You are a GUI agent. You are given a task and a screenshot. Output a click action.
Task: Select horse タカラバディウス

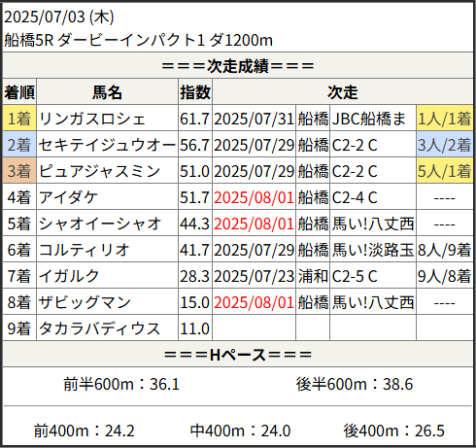(x=99, y=328)
